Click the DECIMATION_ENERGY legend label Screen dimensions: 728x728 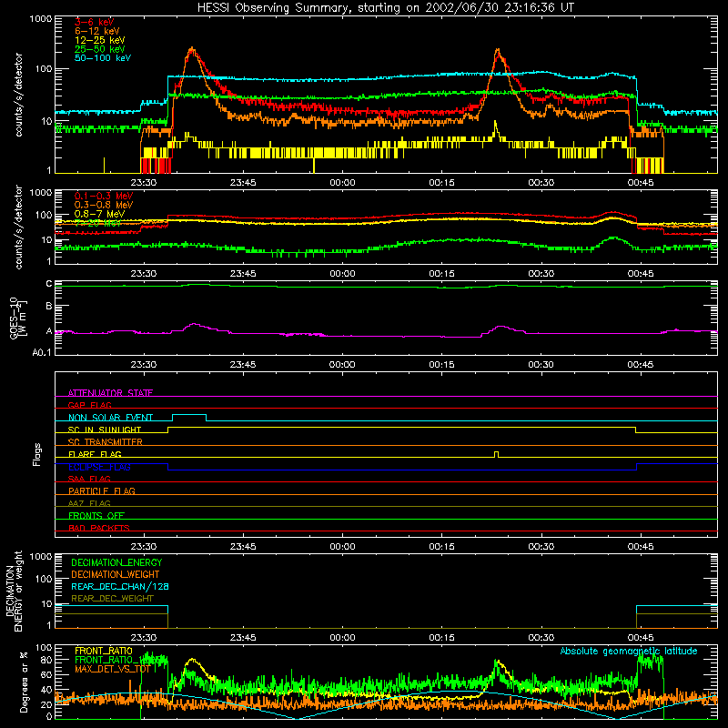click(x=116, y=562)
